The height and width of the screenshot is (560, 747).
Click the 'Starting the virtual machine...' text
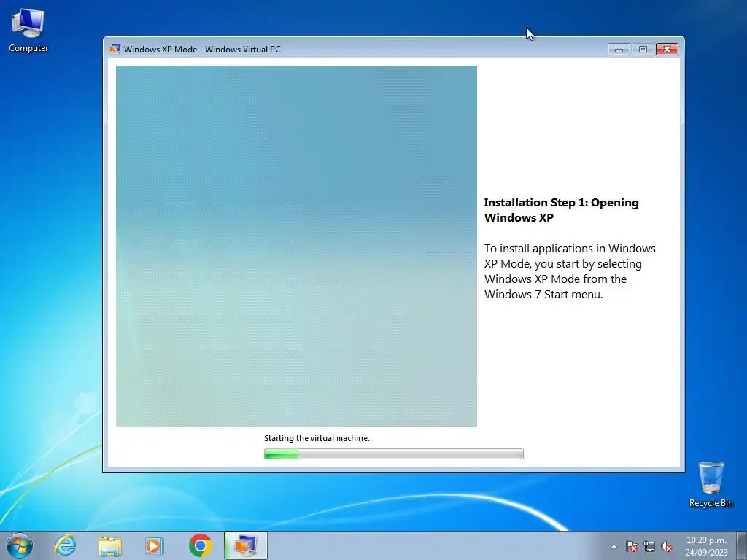coord(319,438)
